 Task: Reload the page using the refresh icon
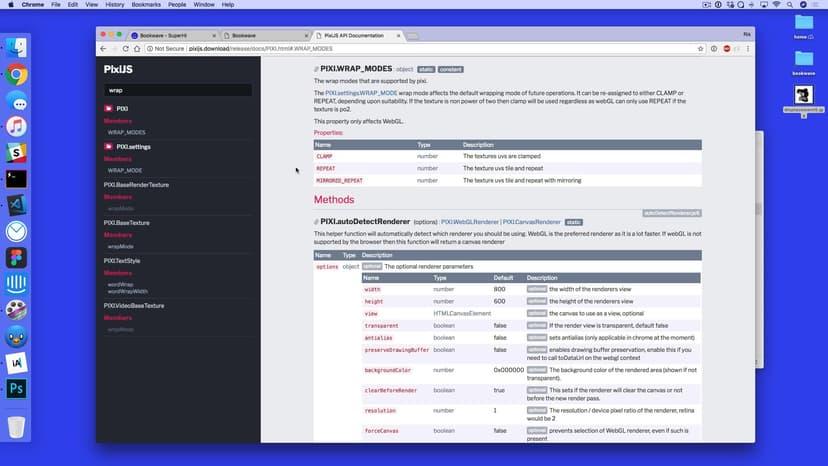pos(136,48)
